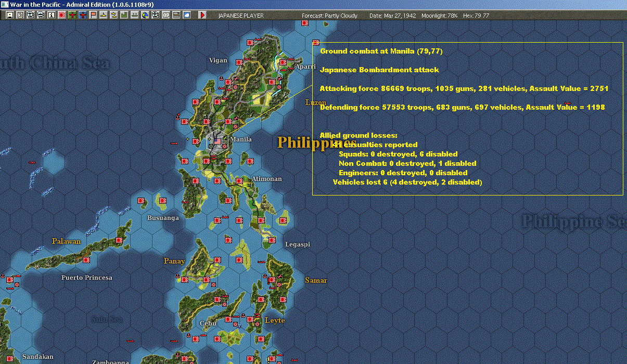627x364 pixels.
Task: Select the red plane on blue icon
Action: click(83, 15)
